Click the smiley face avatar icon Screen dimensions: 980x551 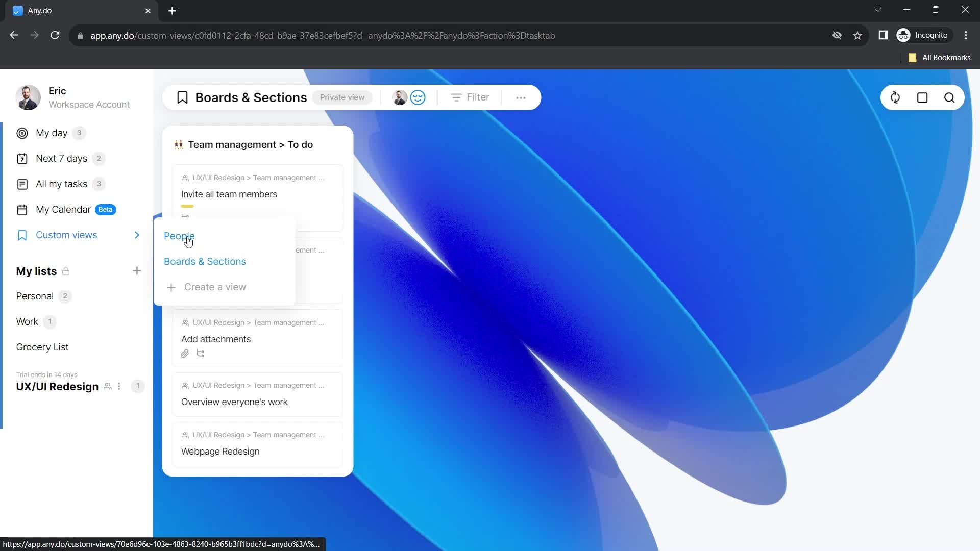[x=418, y=97]
